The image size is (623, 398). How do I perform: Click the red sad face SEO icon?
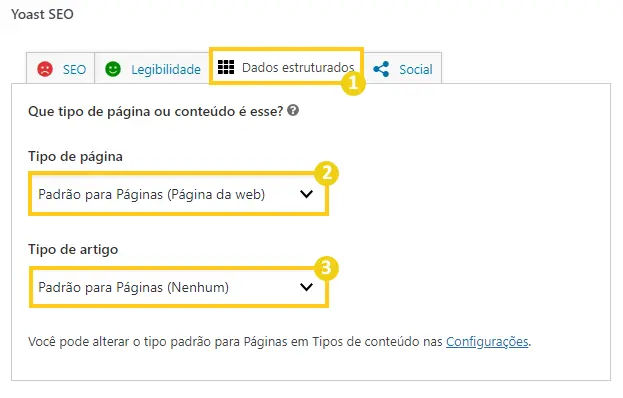(x=45, y=69)
